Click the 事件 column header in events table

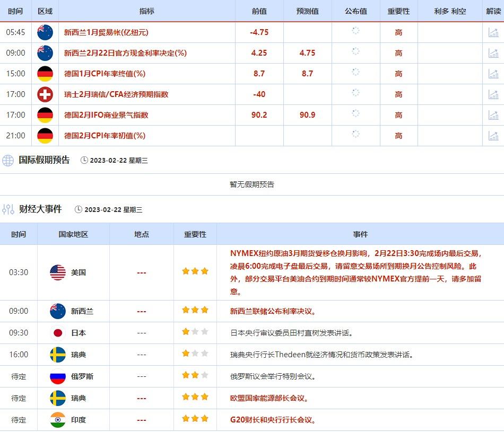(x=360, y=234)
